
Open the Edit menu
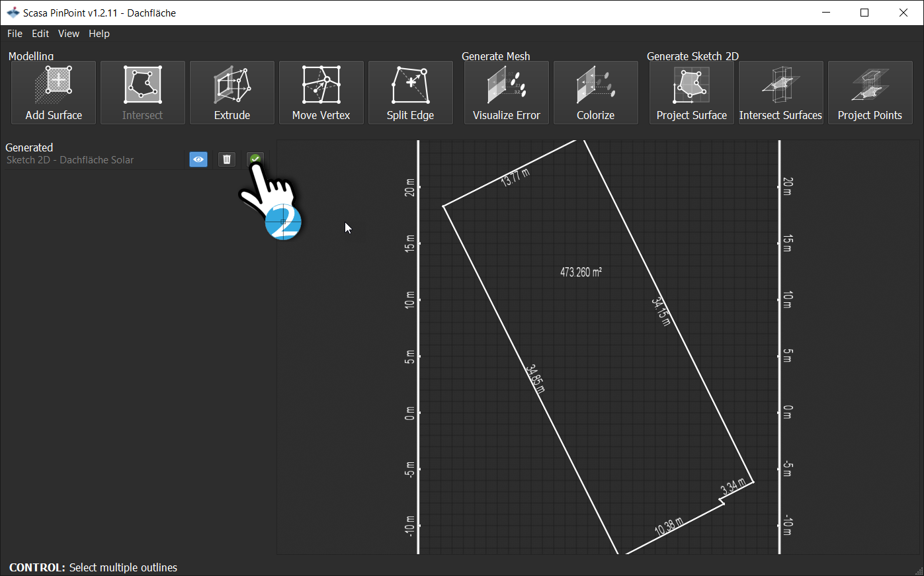[40, 34]
